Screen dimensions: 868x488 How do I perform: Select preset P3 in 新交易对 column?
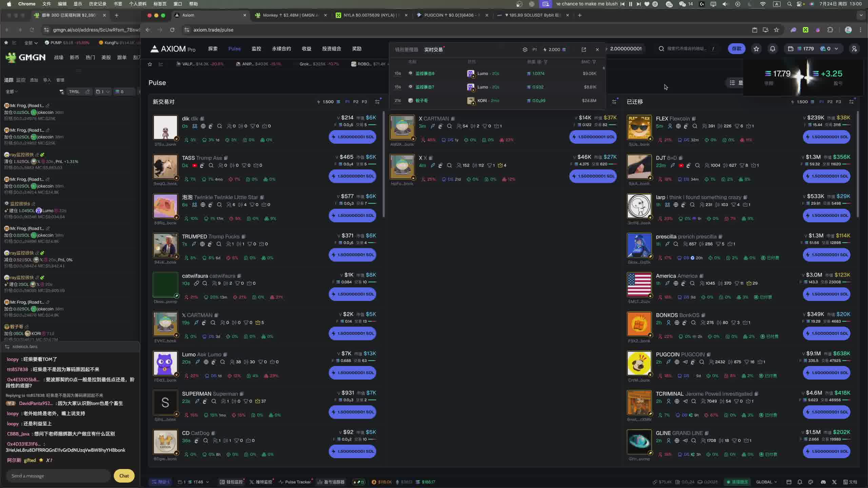click(x=364, y=102)
